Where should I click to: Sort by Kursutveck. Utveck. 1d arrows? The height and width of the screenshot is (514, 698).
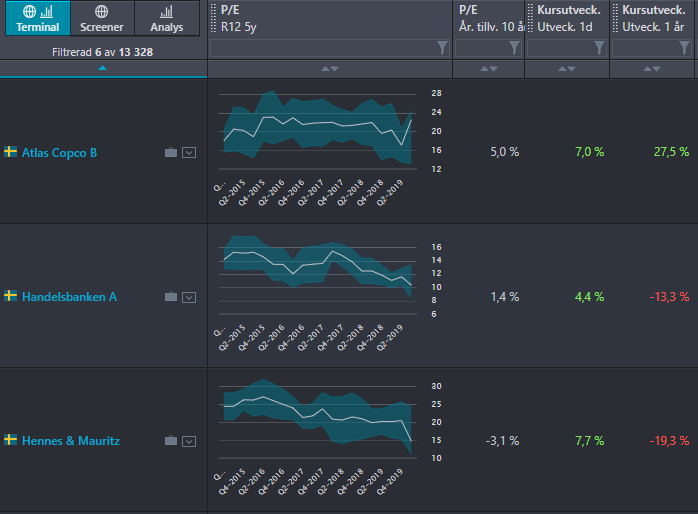[567, 69]
